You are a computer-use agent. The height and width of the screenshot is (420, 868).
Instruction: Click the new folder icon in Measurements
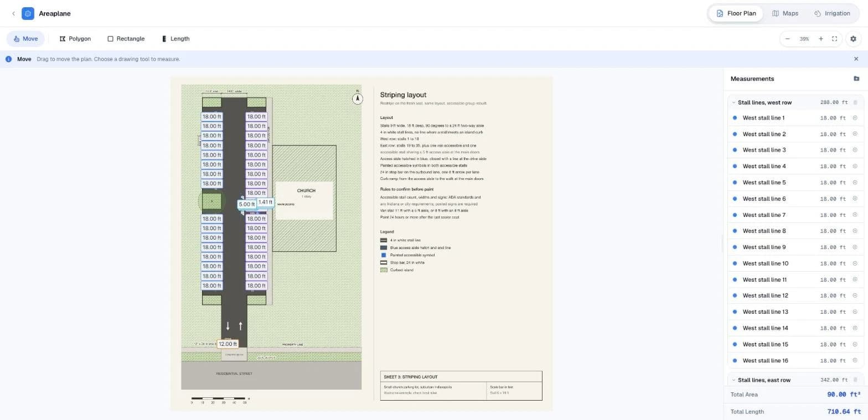(856, 79)
